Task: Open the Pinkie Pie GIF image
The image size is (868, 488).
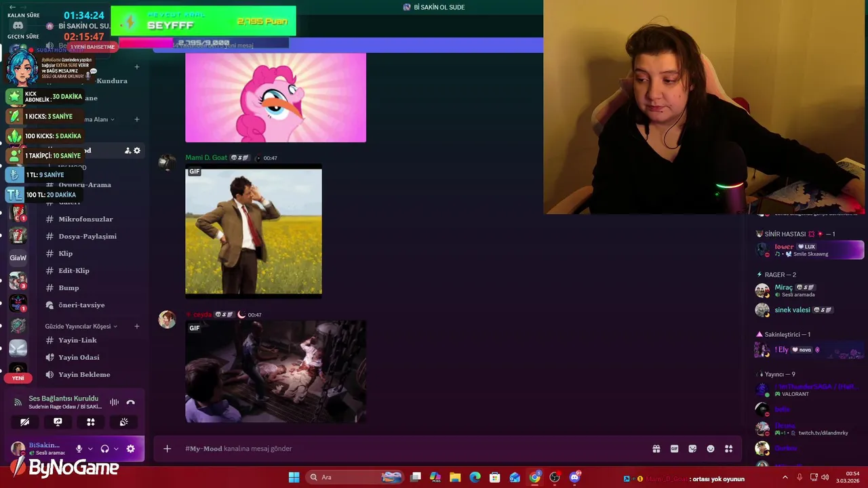Action: [275, 98]
